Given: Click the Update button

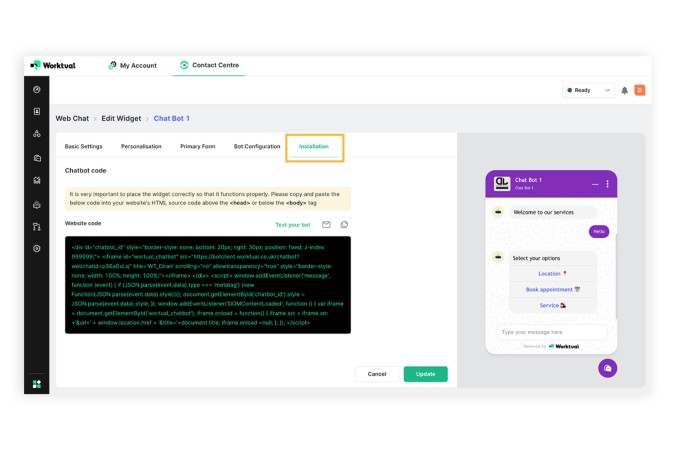Looking at the screenshot, I should 425,374.
